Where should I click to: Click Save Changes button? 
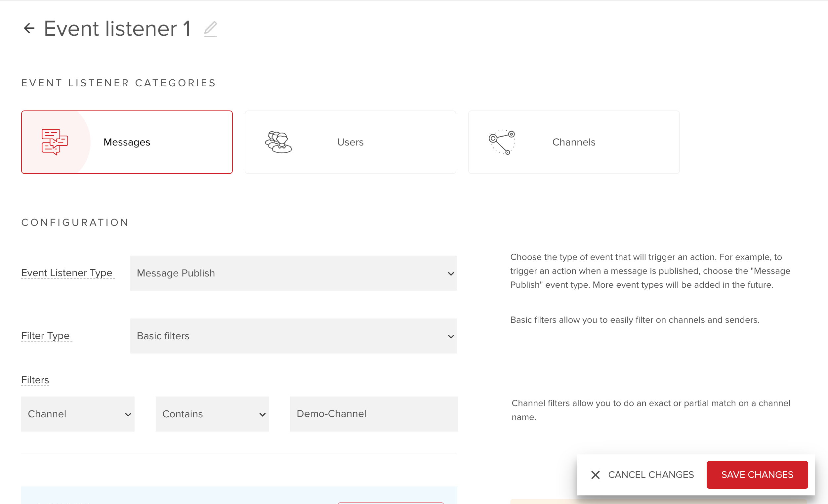click(x=758, y=474)
